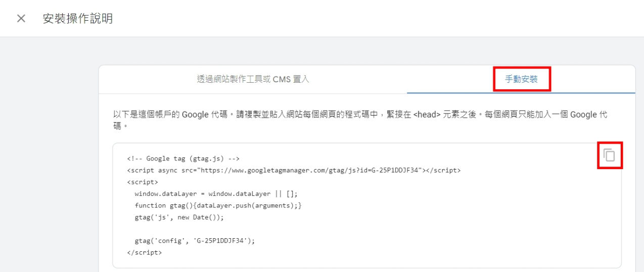Click the closing </script> tag on the last code line
Viewport: 644px width, 272px height.
coord(145,252)
